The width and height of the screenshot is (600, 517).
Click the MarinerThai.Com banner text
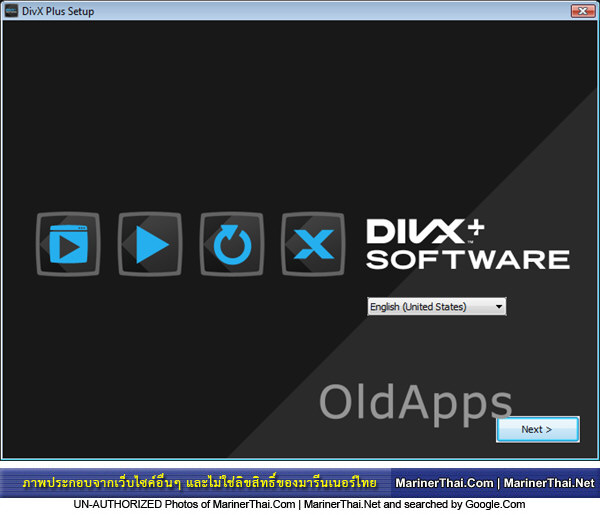click(444, 483)
